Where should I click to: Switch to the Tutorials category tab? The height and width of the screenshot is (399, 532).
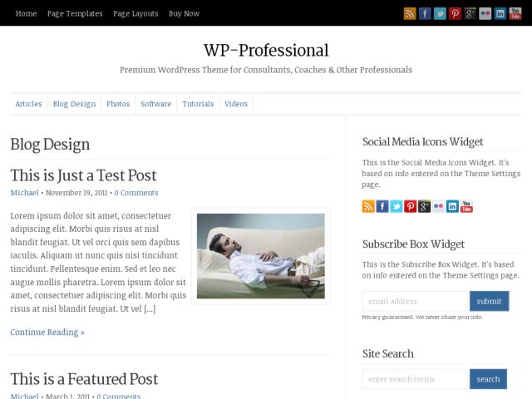tap(198, 104)
